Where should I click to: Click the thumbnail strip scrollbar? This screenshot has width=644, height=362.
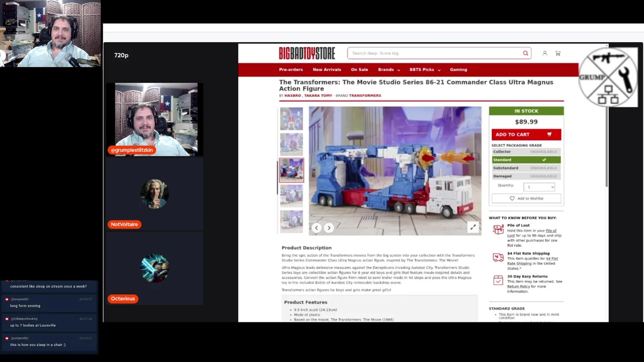pyautogui.click(x=278, y=176)
